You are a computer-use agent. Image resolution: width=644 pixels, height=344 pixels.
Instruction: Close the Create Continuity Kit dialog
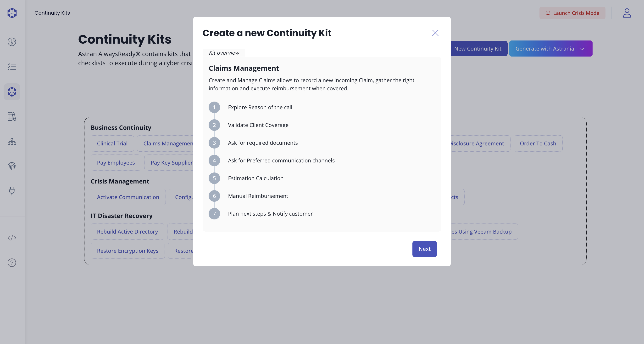(x=435, y=33)
